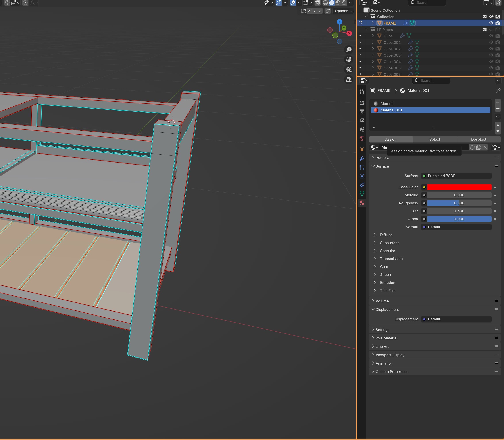Screen dimensions: 504x440
Task: Open the Output properties tab
Action: click(x=362, y=112)
